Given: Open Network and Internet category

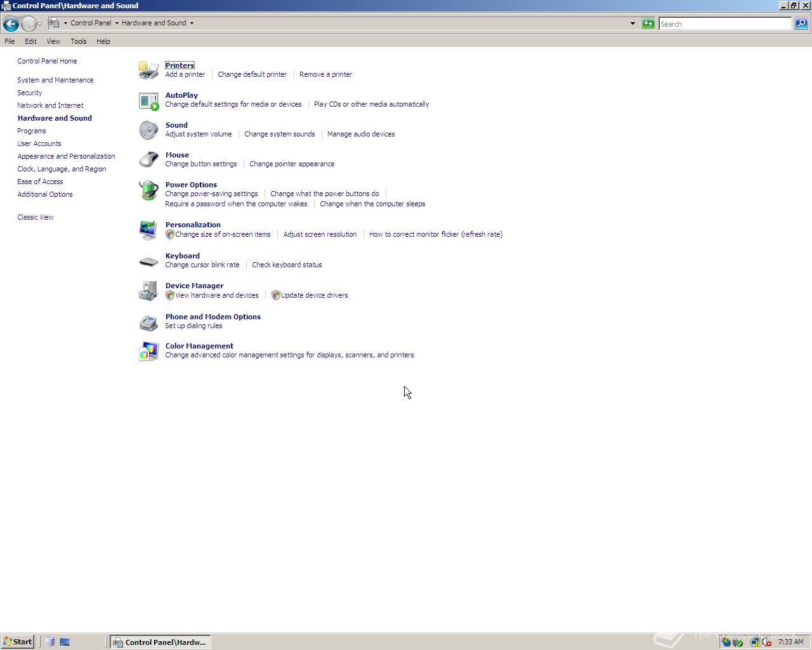Looking at the screenshot, I should 50,105.
